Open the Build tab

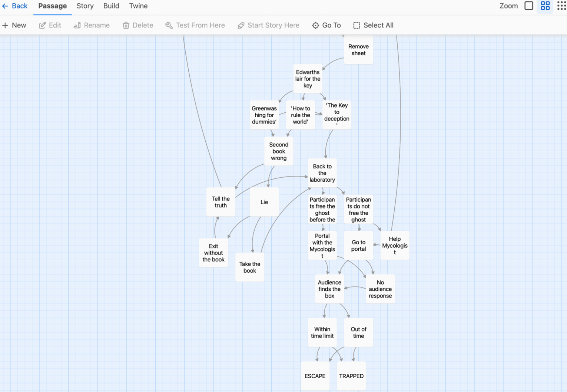[x=111, y=6]
